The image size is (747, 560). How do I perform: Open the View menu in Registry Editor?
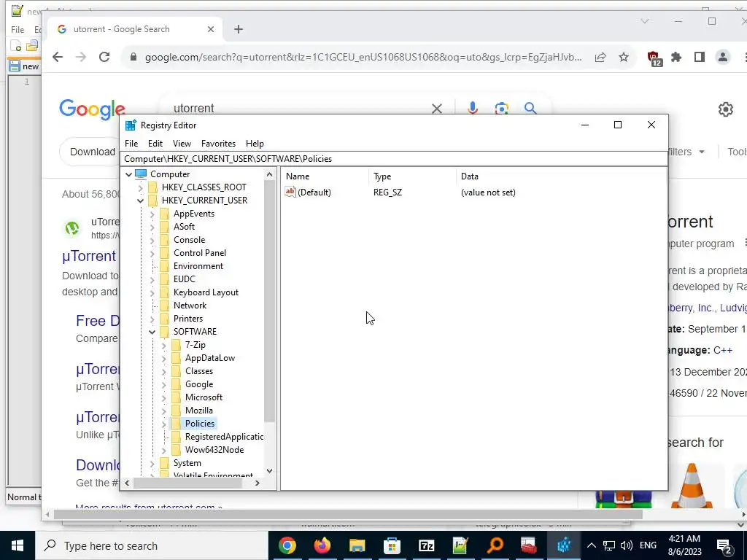[182, 144]
